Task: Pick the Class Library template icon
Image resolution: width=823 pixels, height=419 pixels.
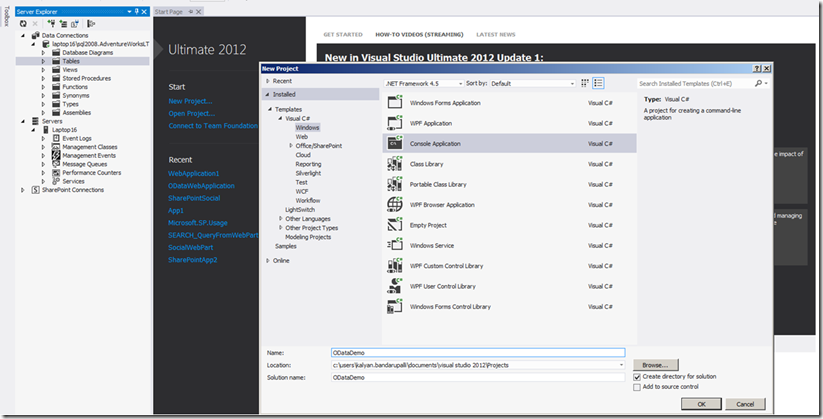Action: tap(395, 163)
